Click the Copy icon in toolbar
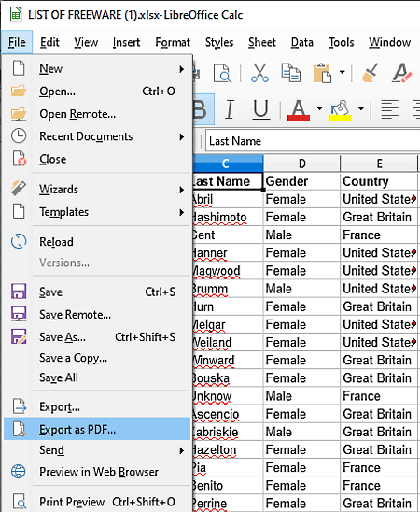The height and width of the screenshot is (512, 420). click(291, 73)
